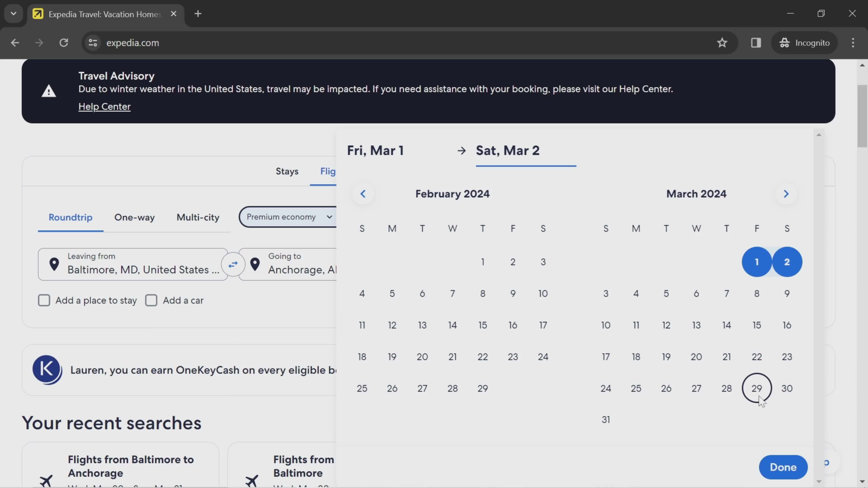Pick February 14 in the calendar
868x488 pixels.
pyautogui.click(x=453, y=325)
